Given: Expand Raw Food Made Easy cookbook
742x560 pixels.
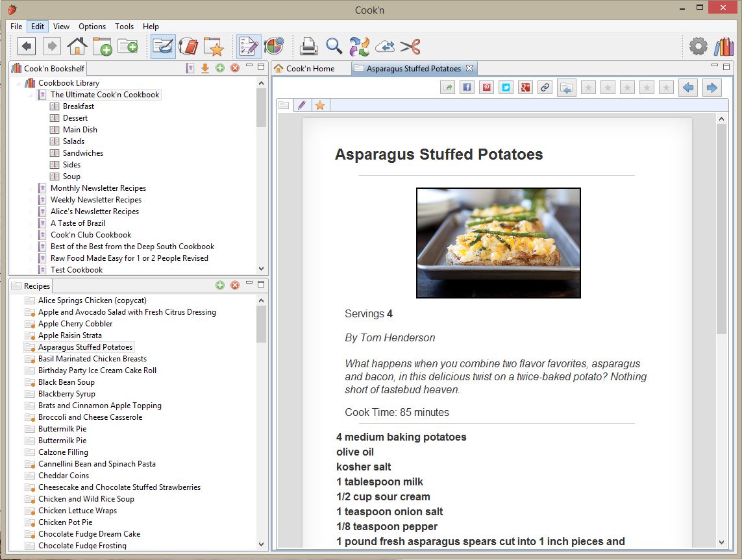Looking at the screenshot, I should click(31, 258).
